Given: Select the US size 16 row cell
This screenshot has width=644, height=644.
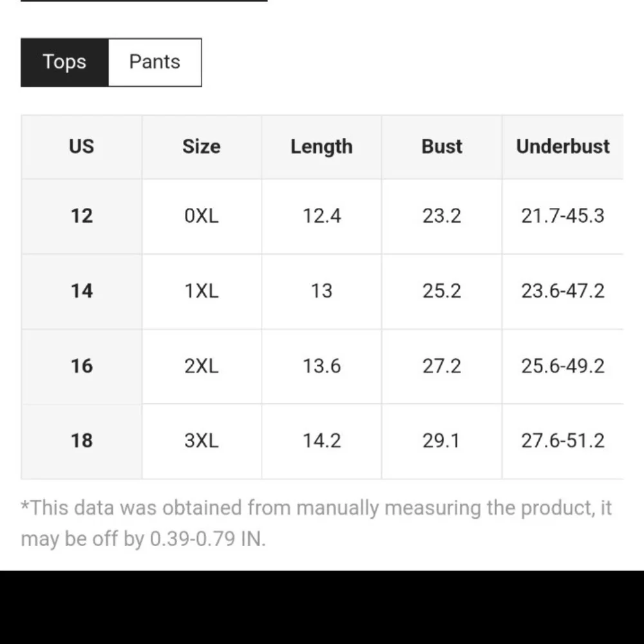Looking at the screenshot, I should 82,366.
